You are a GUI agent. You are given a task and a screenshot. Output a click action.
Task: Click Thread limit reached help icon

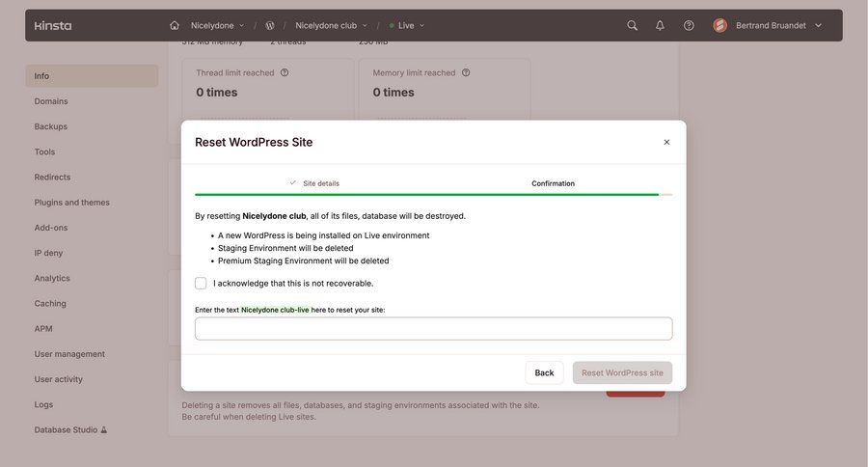click(x=285, y=72)
